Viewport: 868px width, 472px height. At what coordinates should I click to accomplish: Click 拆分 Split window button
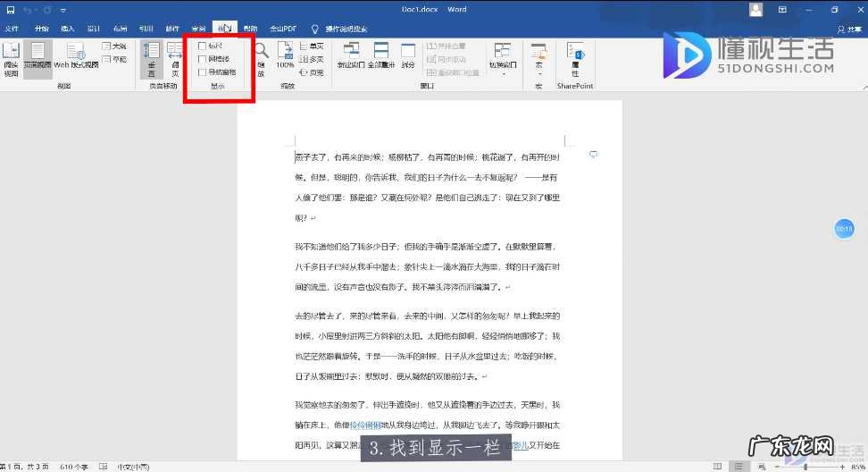point(408,55)
